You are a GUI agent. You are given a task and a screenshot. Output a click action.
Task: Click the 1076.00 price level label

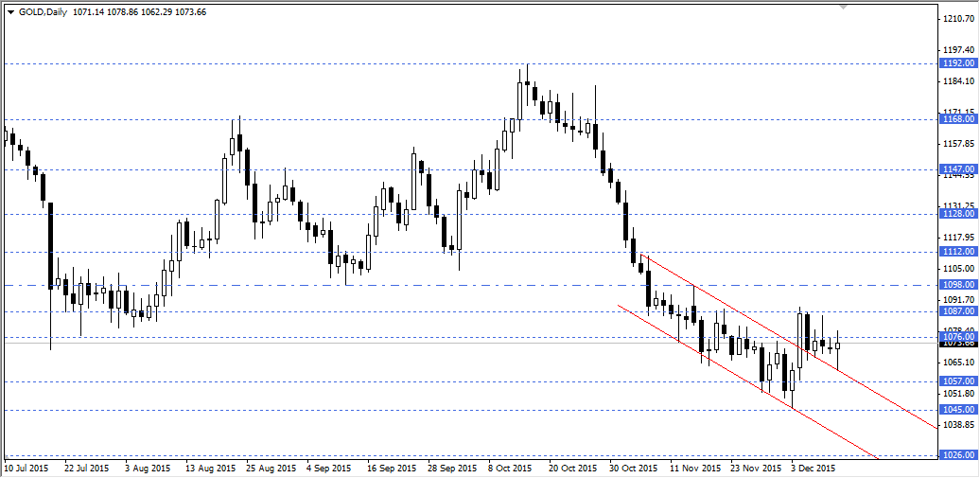point(958,336)
